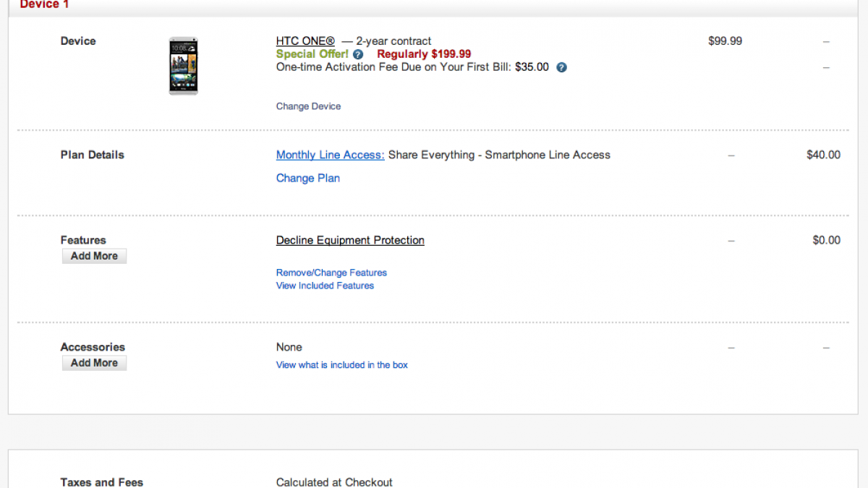This screenshot has width=868, height=488.
Task: Open the Remove/Change Features link
Action: [x=331, y=273]
